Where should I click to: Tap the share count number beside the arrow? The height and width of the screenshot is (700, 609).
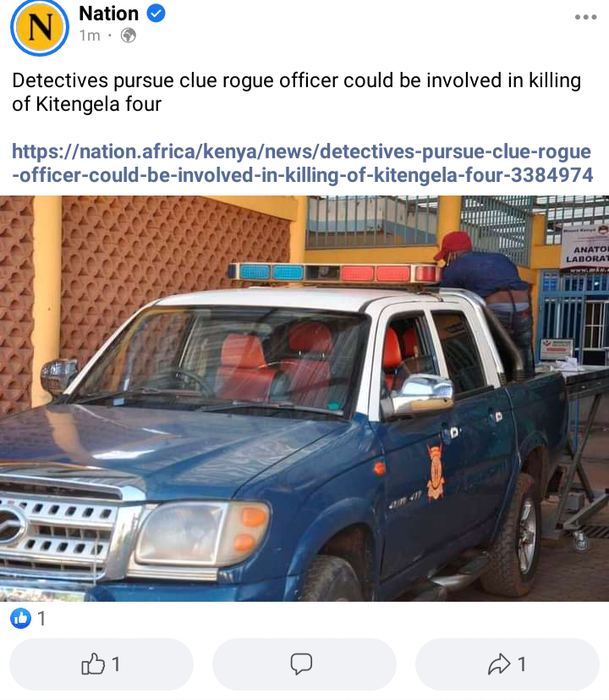coord(522,664)
